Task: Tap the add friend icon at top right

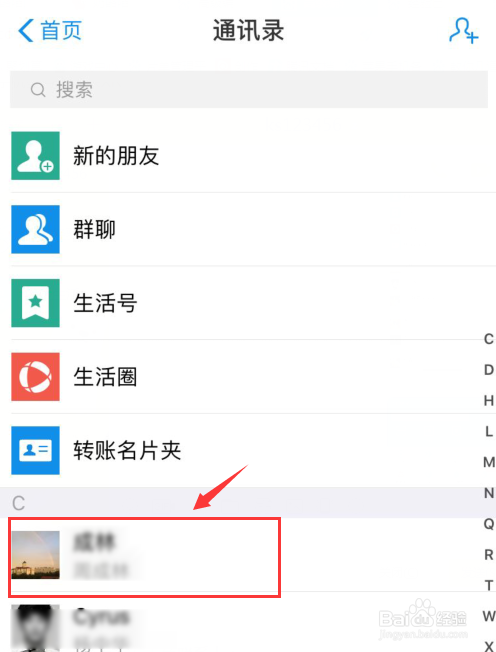Action: click(464, 30)
